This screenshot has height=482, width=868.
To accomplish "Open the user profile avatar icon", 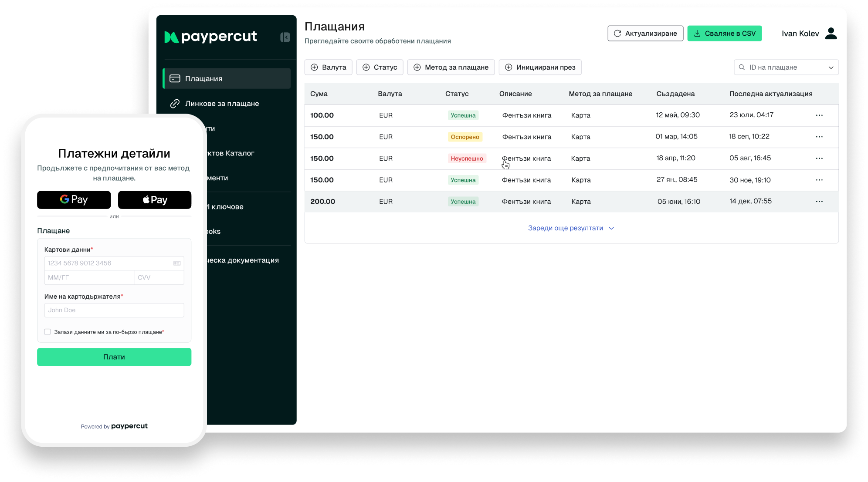I will (x=831, y=34).
